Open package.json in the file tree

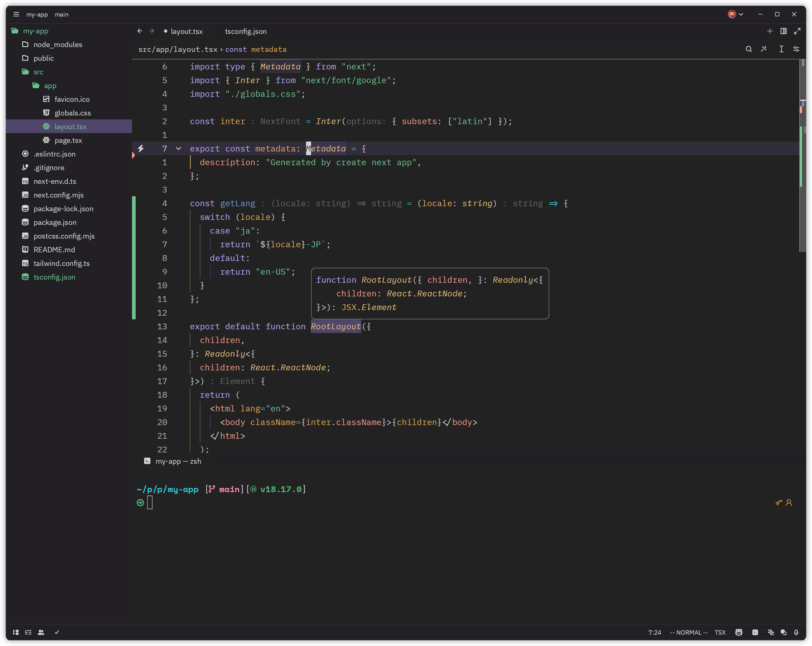tap(55, 222)
